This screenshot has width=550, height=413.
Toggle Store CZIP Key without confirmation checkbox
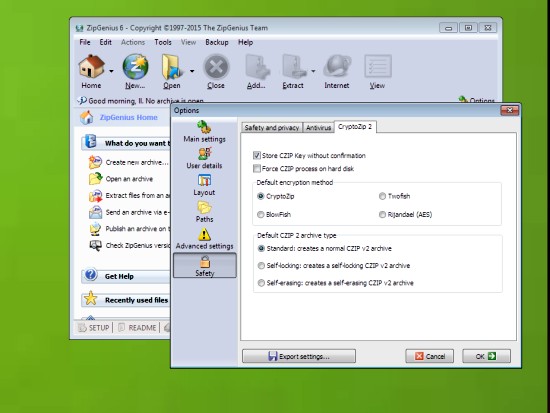point(257,155)
